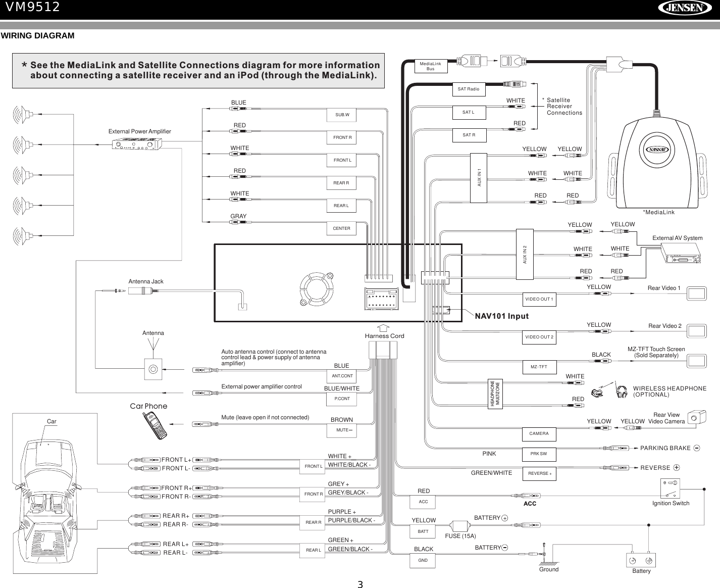
Task: Click the BATT wire box
Action: 423,531
